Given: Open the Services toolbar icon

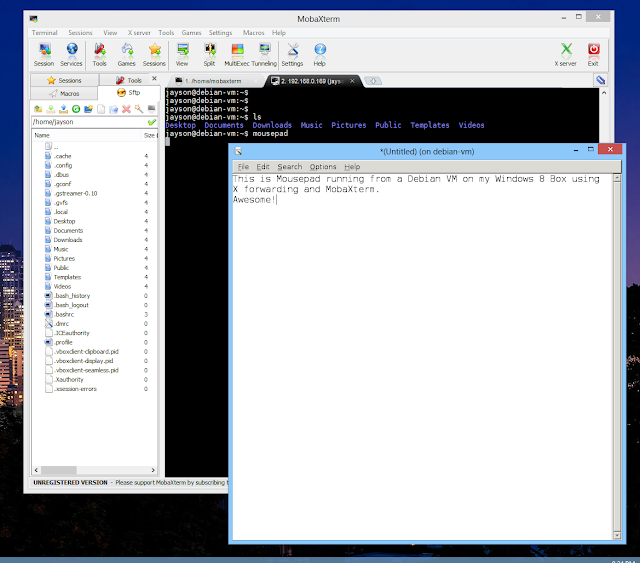Looking at the screenshot, I should 71,54.
